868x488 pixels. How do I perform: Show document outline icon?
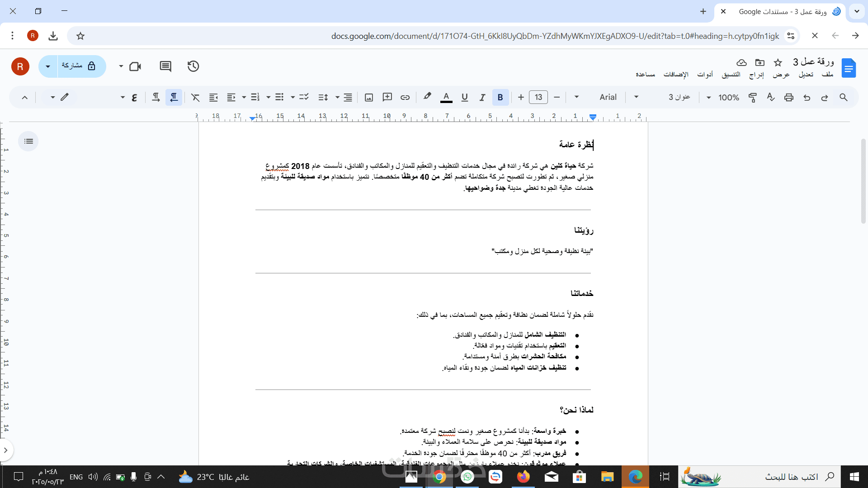28,141
